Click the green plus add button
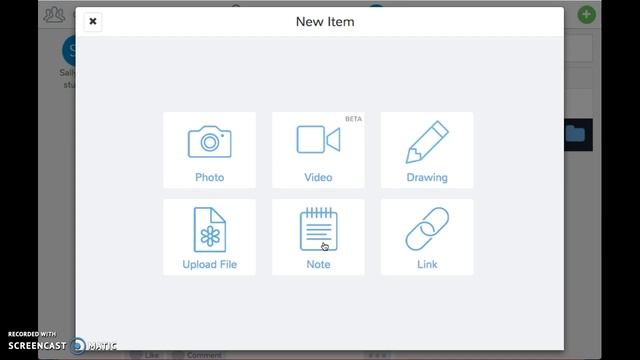This screenshot has height=360, width=640. pyautogui.click(x=587, y=15)
